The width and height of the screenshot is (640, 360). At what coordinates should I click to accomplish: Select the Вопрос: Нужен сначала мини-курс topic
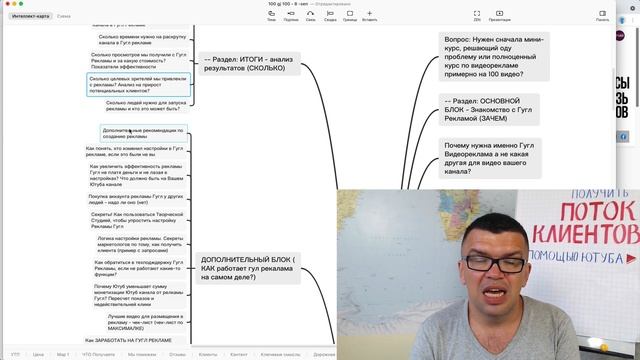[x=494, y=57]
